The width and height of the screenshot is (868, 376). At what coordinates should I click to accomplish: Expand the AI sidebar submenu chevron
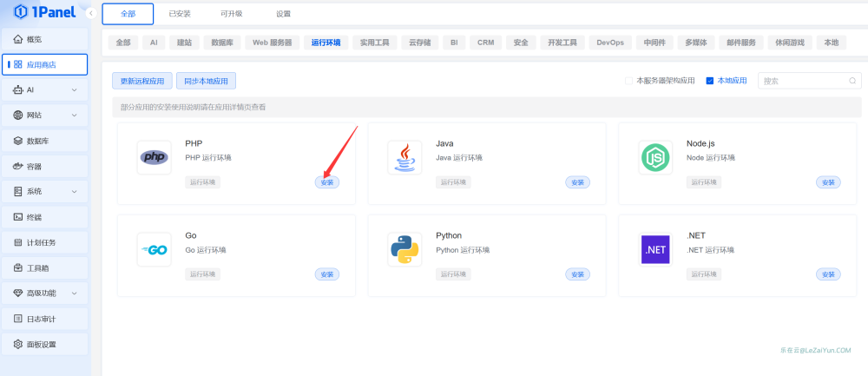point(75,89)
